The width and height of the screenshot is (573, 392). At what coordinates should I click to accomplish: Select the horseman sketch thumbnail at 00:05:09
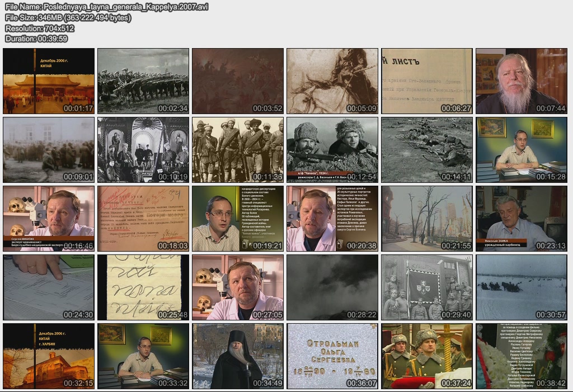coord(332,81)
